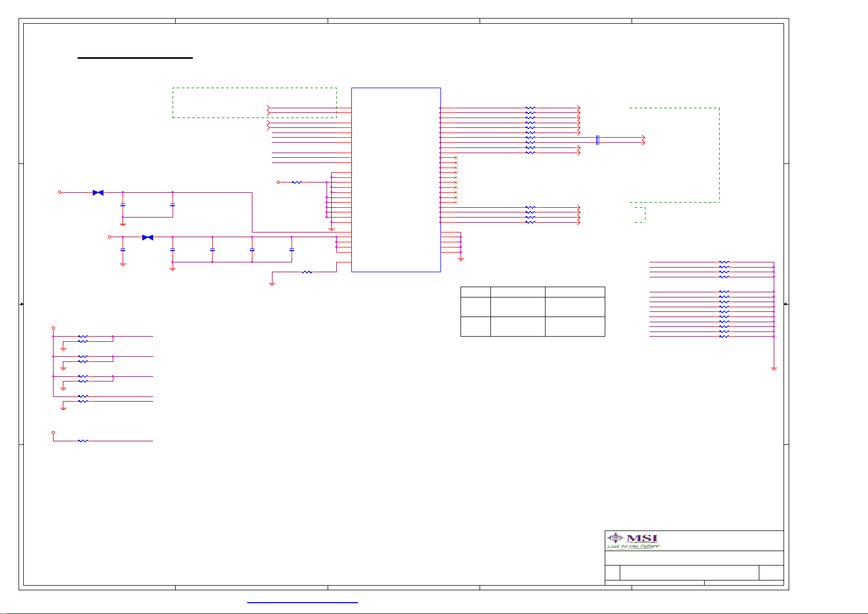
Task: Select the coupling capacitor pair right of the IC
Action: 598,140
